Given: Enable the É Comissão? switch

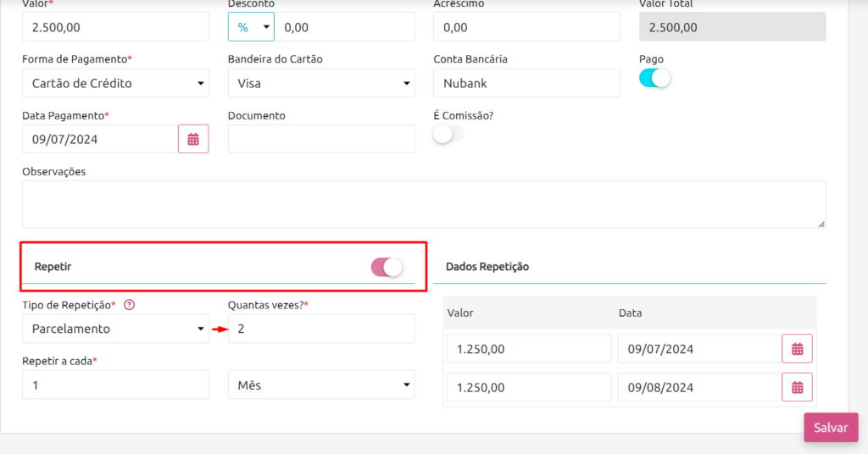Looking at the screenshot, I should click(x=448, y=134).
